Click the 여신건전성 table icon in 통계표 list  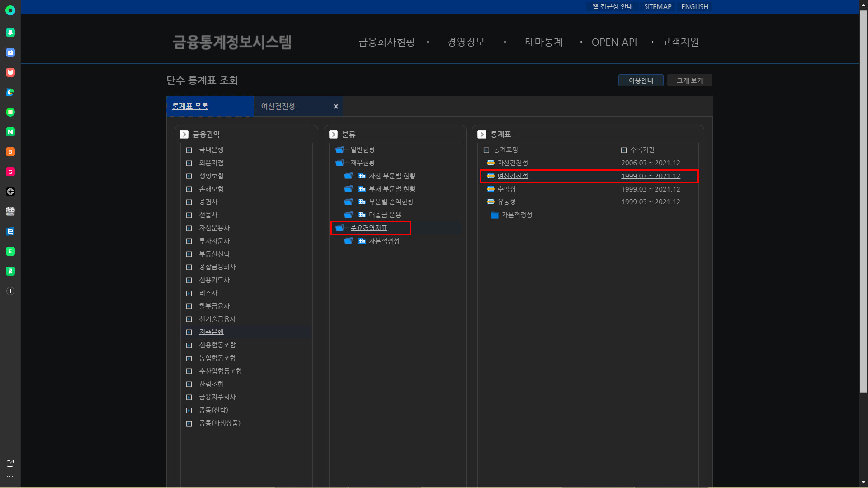click(491, 176)
